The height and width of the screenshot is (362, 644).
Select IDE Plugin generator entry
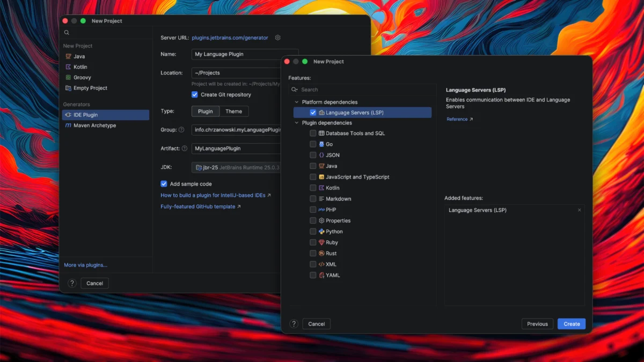(106, 115)
